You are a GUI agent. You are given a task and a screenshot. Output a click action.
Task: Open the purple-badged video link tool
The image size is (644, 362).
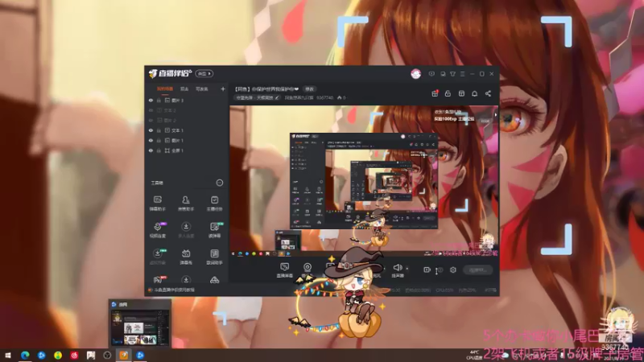coord(158,230)
